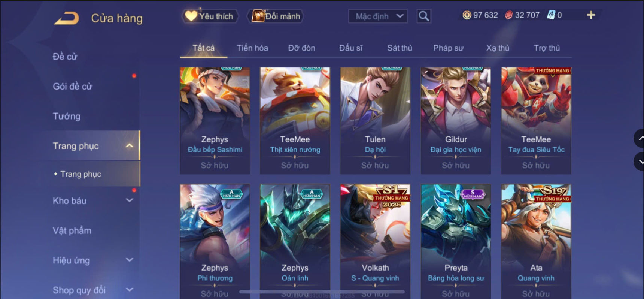Open the Tướng section in sidebar
Screen dimensions: 644x299
pos(67,116)
